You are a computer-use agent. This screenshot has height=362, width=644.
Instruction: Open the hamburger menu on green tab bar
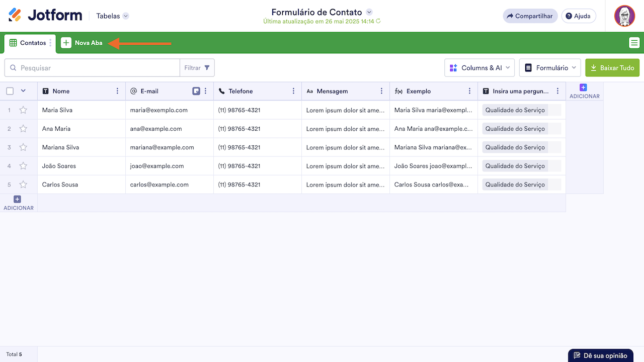point(634,43)
